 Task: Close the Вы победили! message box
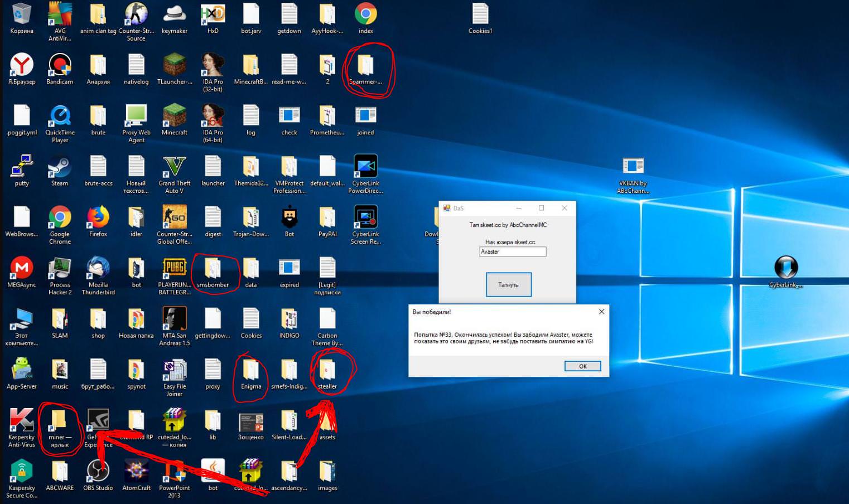point(601,312)
